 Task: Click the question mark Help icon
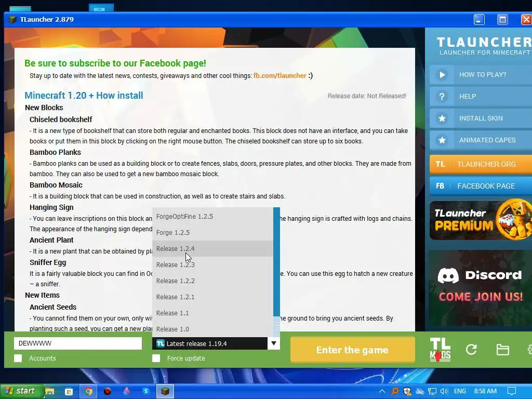pos(442,97)
